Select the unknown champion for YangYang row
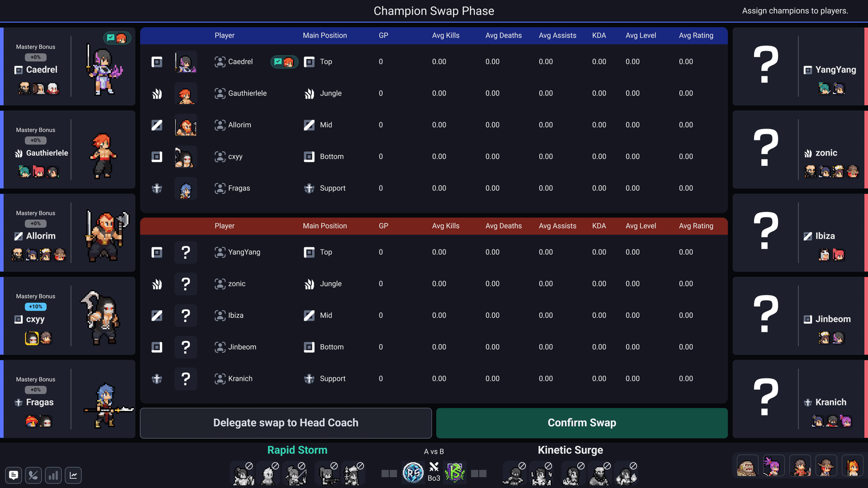This screenshot has height=488, width=868. (x=186, y=252)
